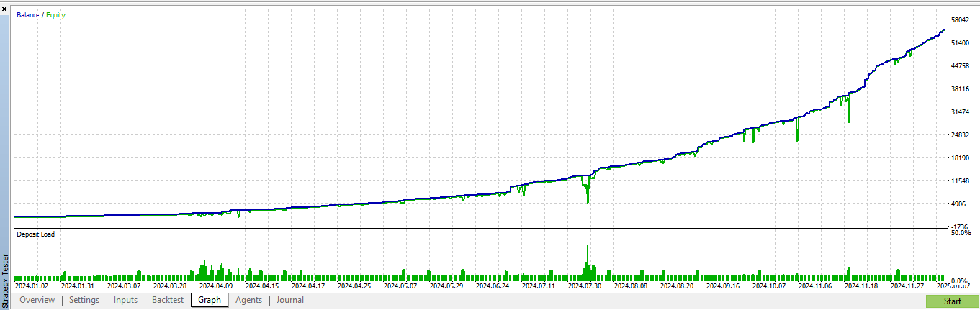The width and height of the screenshot is (980, 310).
Task: Click the 2024.07.30 date label
Action: (585, 286)
